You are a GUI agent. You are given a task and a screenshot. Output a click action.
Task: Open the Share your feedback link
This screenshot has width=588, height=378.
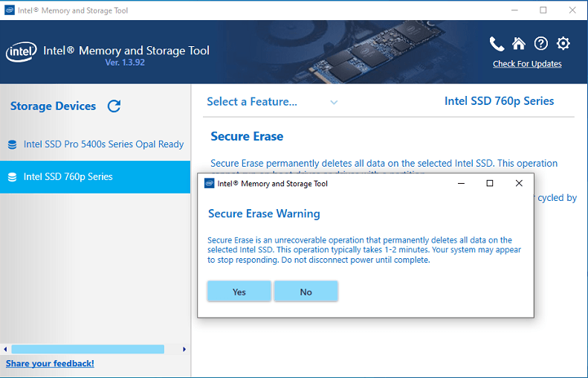point(50,364)
